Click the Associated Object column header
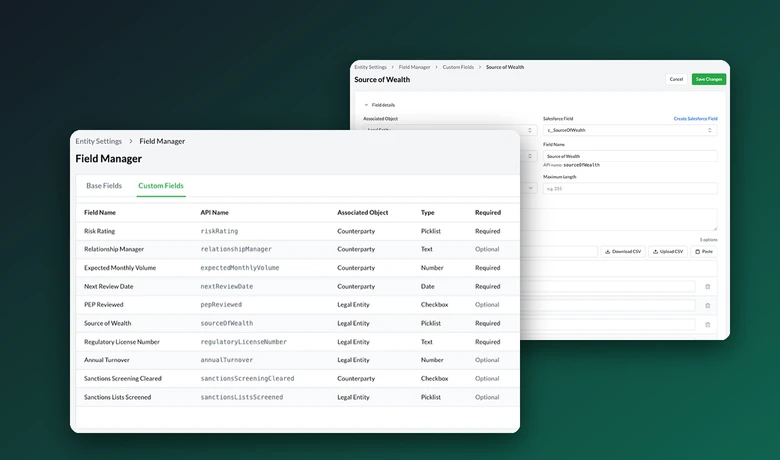The width and height of the screenshot is (780, 460). (x=363, y=212)
